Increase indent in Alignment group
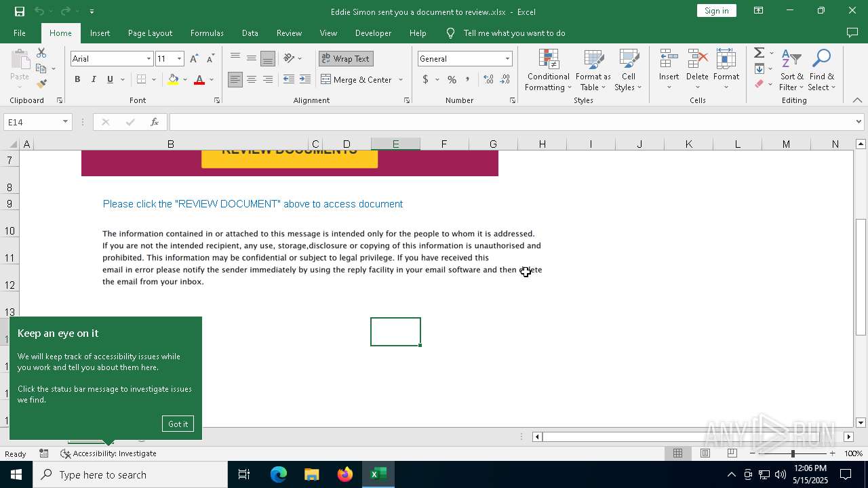The width and height of the screenshot is (868, 488). pyautogui.click(x=306, y=79)
